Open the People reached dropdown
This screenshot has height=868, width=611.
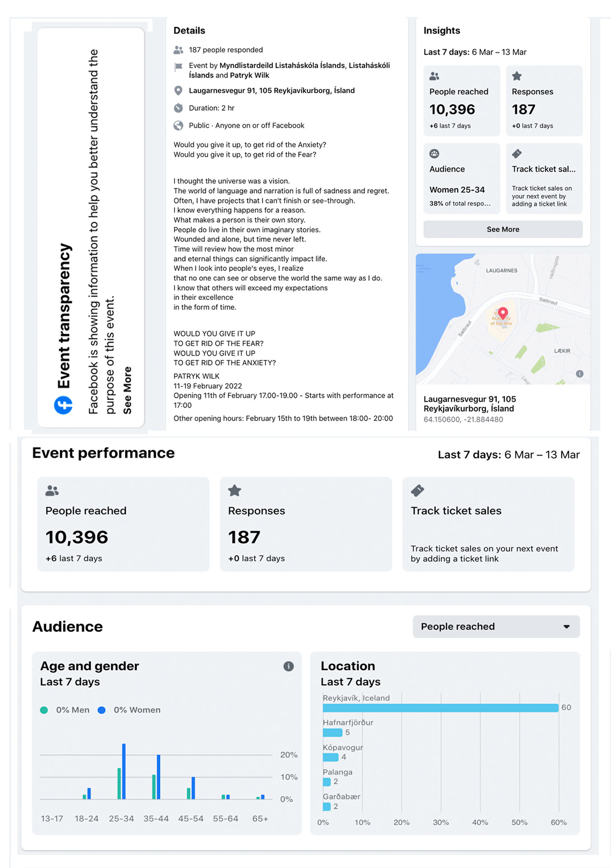click(x=496, y=627)
